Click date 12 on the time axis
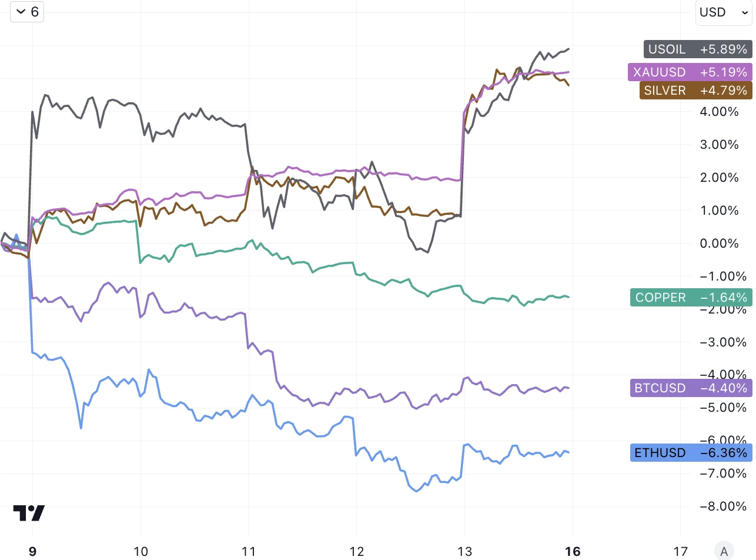The image size is (756, 560). 356,551
